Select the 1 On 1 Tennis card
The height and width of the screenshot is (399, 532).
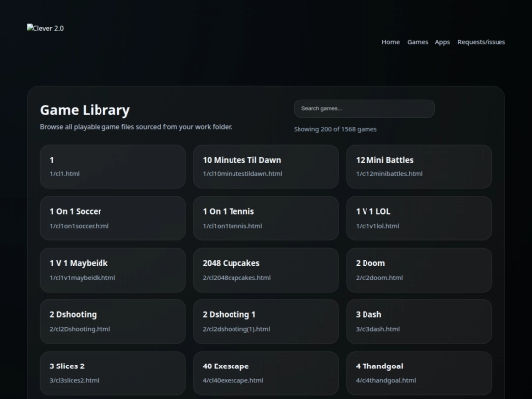point(266,218)
